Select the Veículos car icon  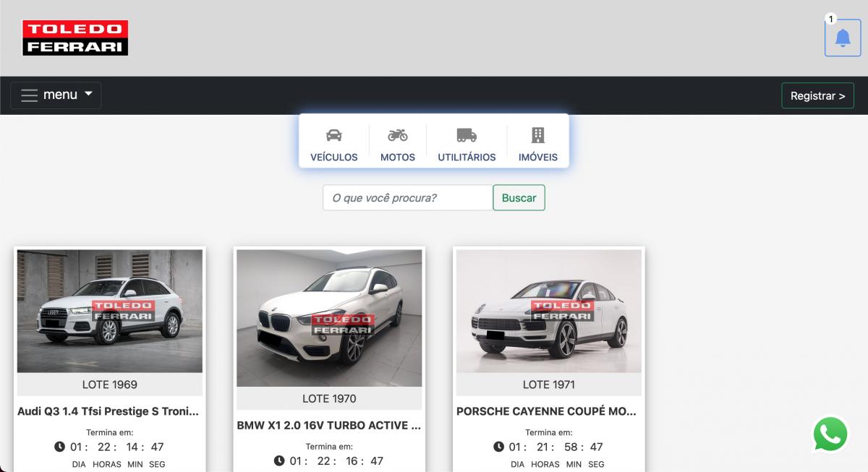334,135
